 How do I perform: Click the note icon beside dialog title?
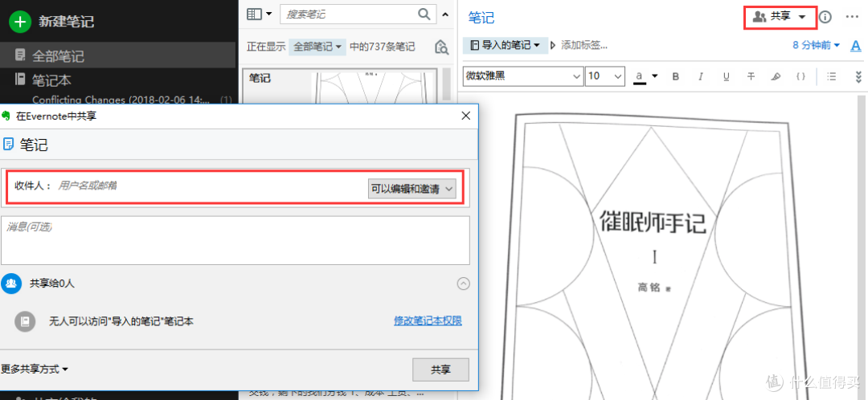coord(9,145)
